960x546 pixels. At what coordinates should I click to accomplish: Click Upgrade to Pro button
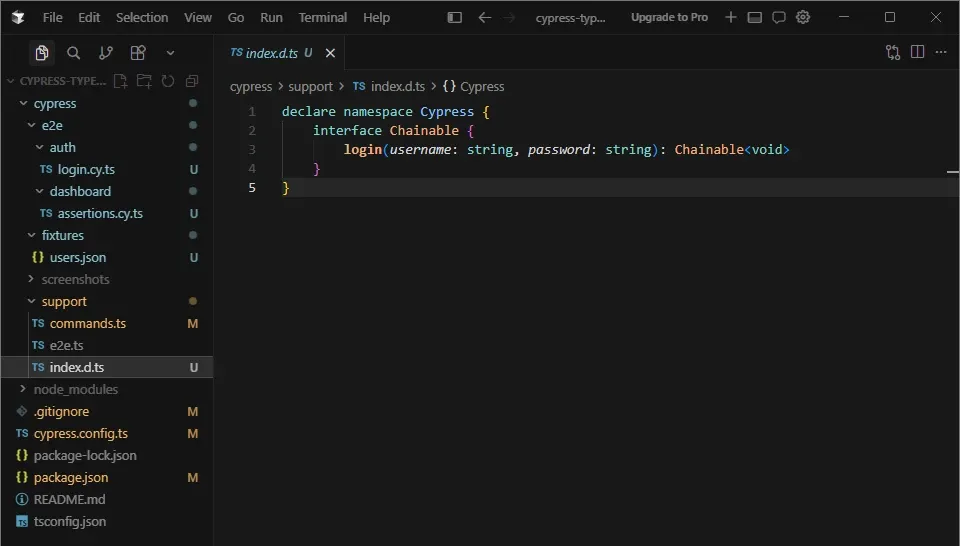point(669,17)
